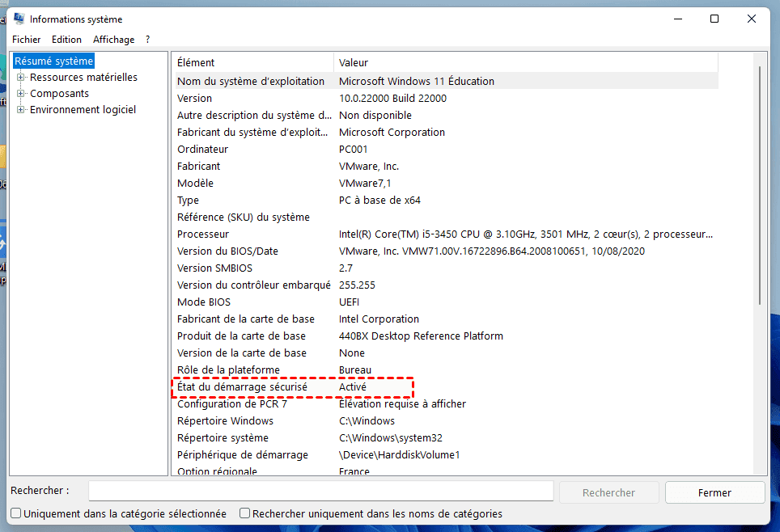Viewport: 780px width, 532px height.
Task: Click the C:\Windows\system32 value
Action: pyautogui.click(x=391, y=438)
